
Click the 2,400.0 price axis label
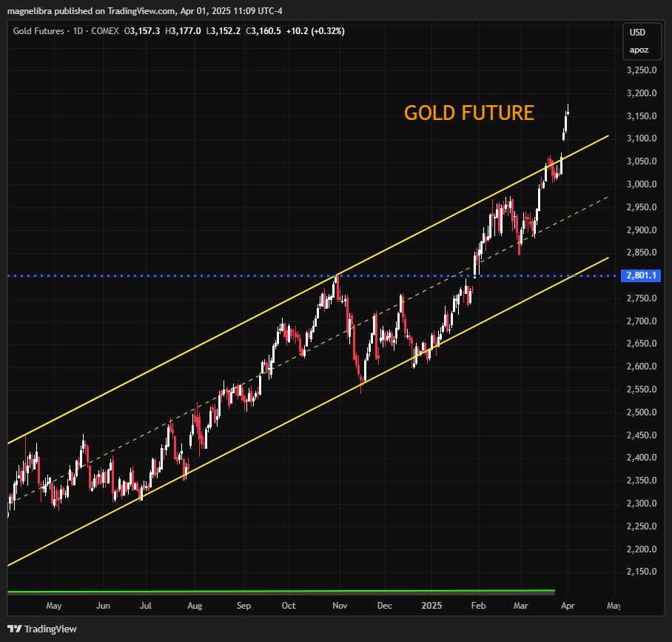(642, 458)
